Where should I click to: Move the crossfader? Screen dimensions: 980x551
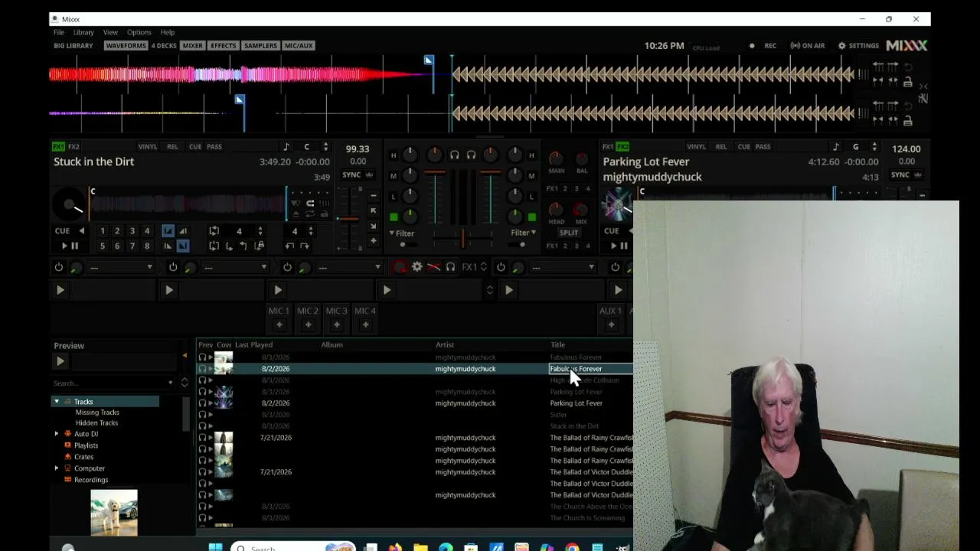click(462, 240)
